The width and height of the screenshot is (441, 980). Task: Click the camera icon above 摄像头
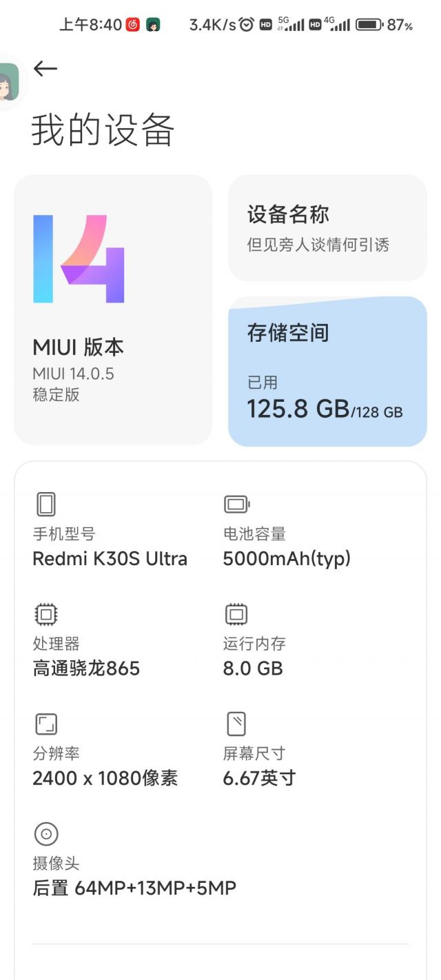point(46,833)
